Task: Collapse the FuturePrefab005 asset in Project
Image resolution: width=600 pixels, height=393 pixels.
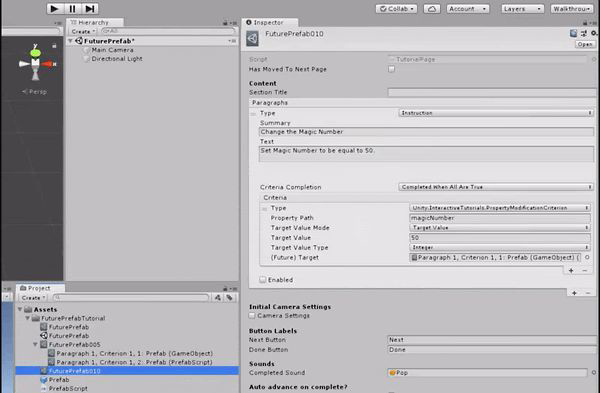Action: click(x=35, y=344)
